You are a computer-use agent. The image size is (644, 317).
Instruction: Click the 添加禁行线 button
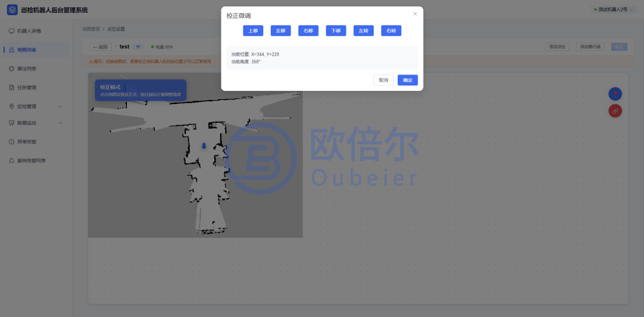pyautogui.click(x=590, y=47)
